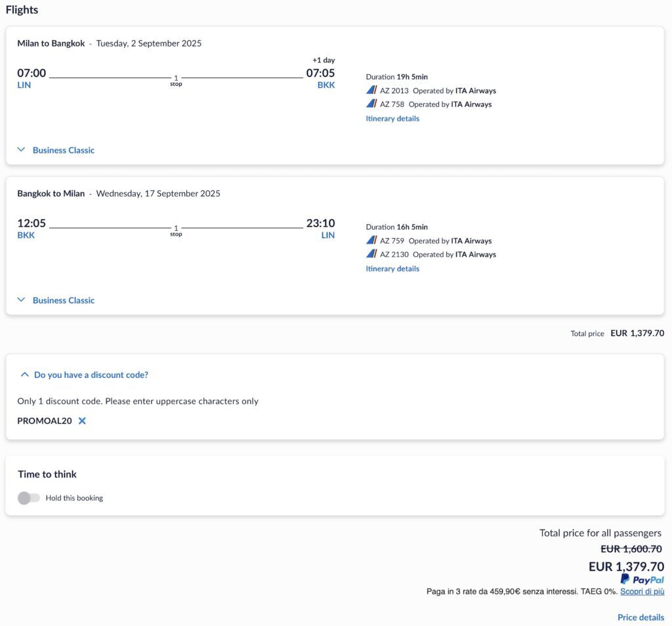This screenshot has width=672, height=626.
Task: Open the Price details link
Action: (640, 617)
